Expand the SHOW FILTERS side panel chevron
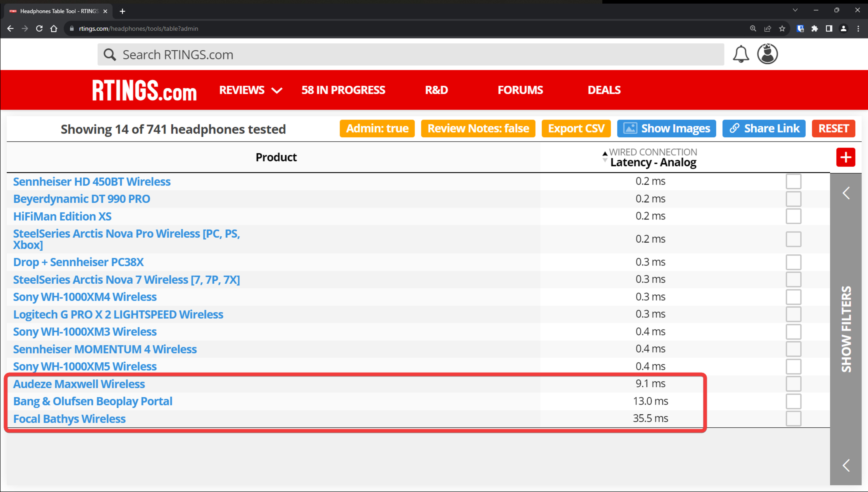 (x=846, y=193)
